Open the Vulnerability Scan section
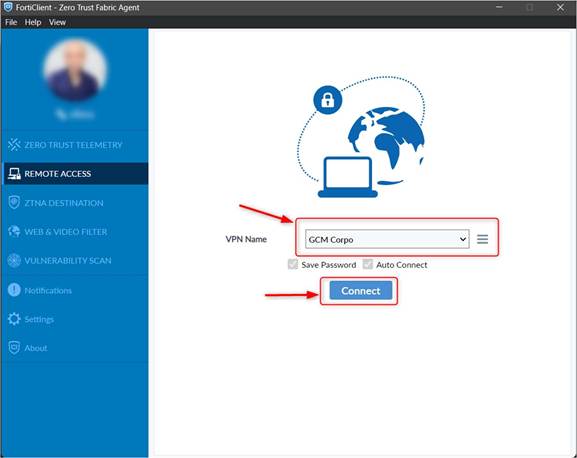Screen dimensions: 577x458 (x=75, y=260)
